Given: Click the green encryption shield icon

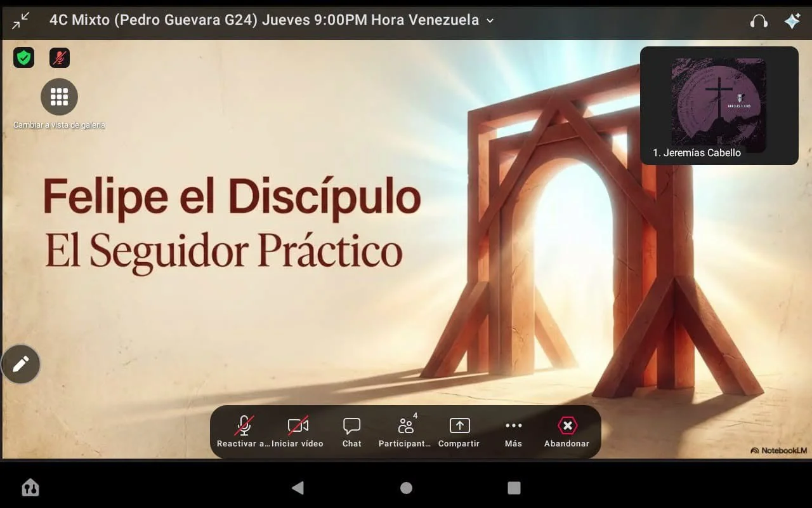Looking at the screenshot, I should 24,58.
